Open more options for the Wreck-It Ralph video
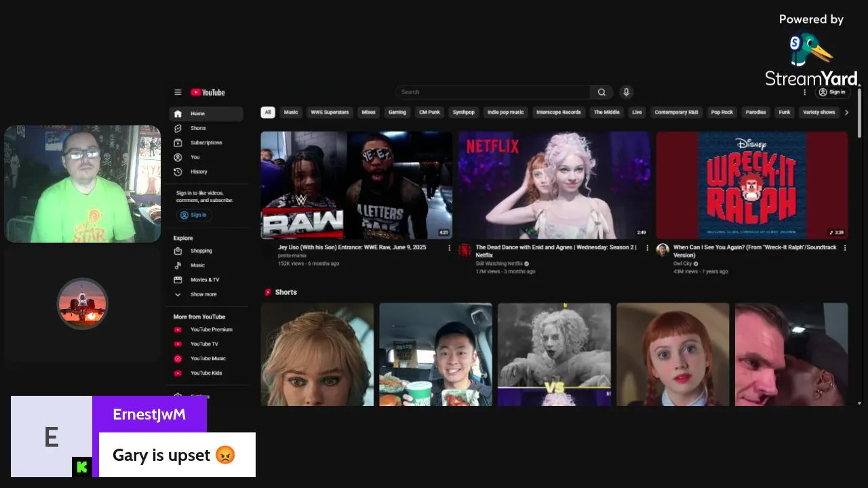868x488 pixels. coord(845,248)
